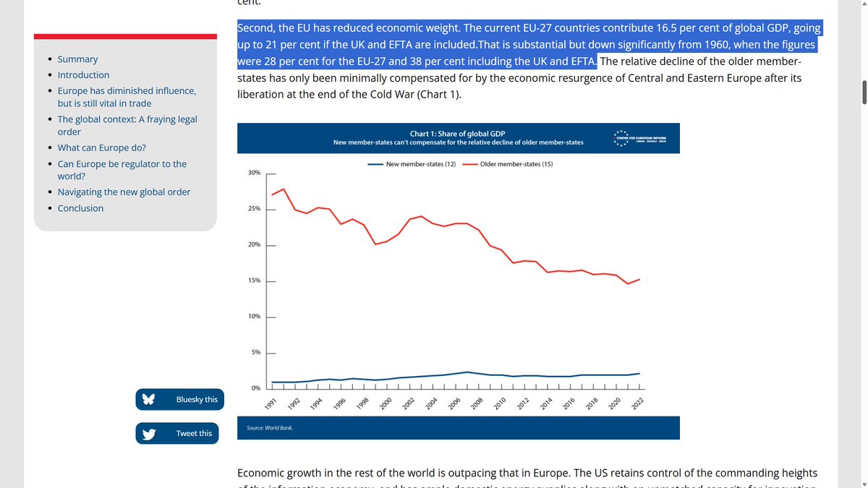Click the 20% y-axis label
The image size is (868, 488).
(x=254, y=245)
